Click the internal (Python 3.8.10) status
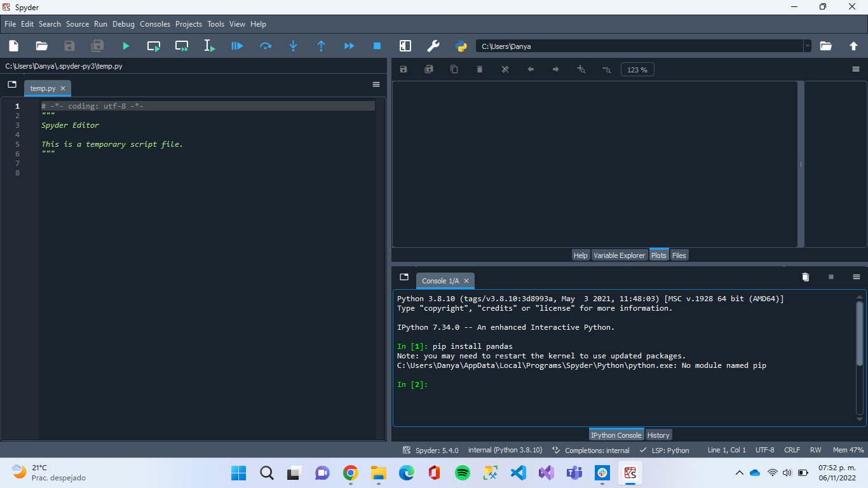Viewport: 868px width, 488px height. (x=505, y=450)
